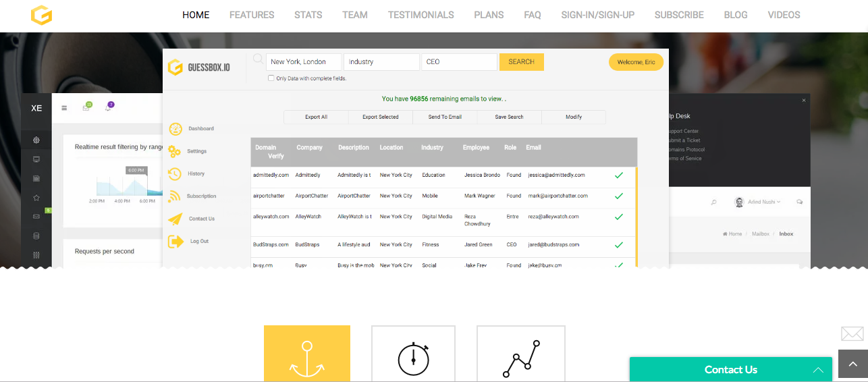This screenshot has width=868, height=382.
Task: Click green verify check for reza@alleywatch.com
Action: (618, 217)
